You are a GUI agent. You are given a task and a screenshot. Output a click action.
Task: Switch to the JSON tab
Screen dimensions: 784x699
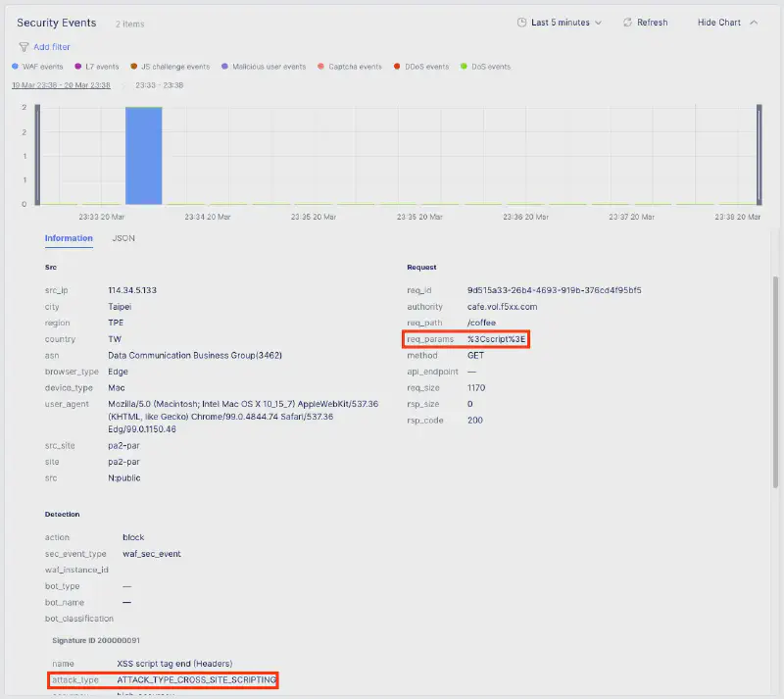point(123,238)
